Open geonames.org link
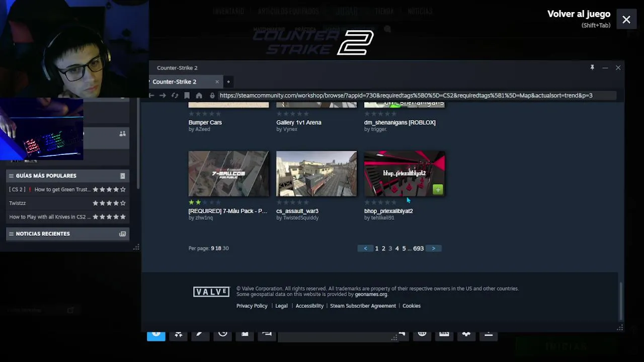The height and width of the screenshot is (362, 644). 371,295
